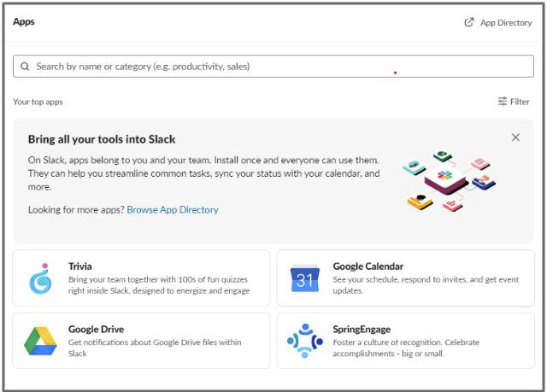Click the search magnifier icon
547x392 pixels.
pos(25,67)
